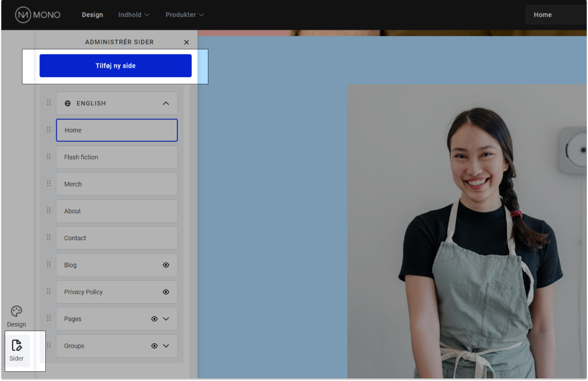The height and width of the screenshot is (381, 588).
Task: Click the globe icon beside ENGLISH
Action: 68,103
